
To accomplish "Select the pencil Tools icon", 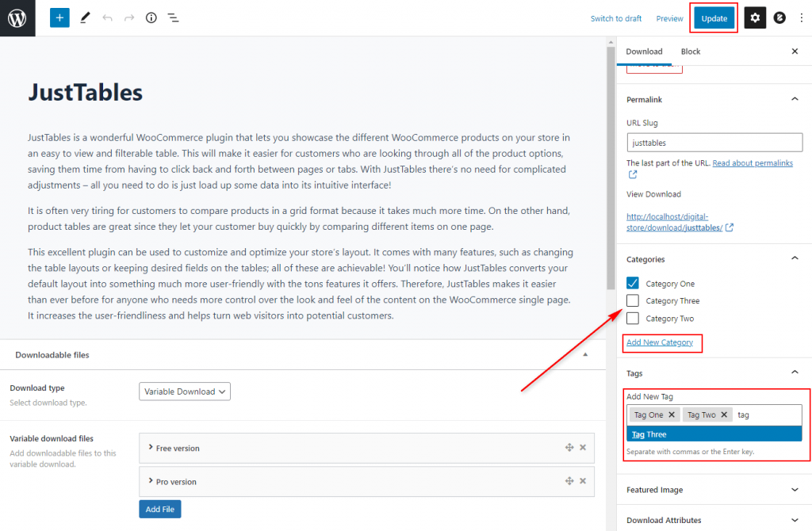I will (85, 18).
